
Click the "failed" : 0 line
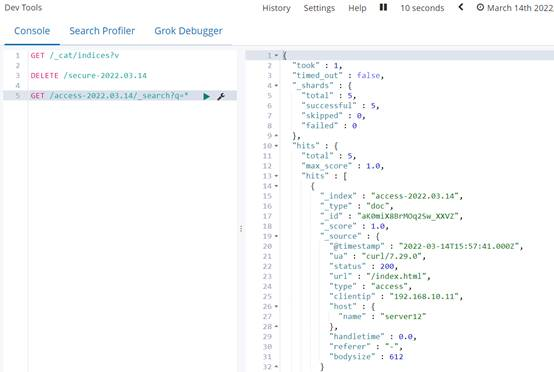pos(329,126)
